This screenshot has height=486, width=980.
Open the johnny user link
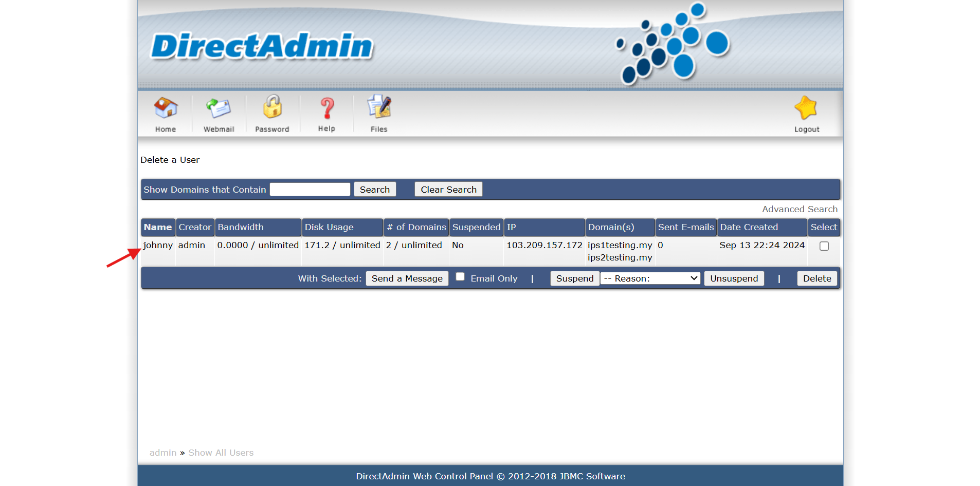[x=158, y=245]
